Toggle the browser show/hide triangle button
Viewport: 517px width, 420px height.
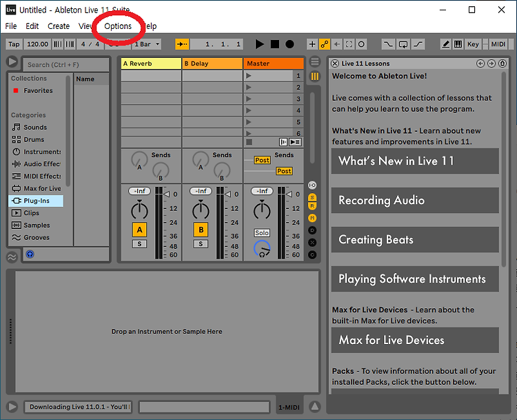pos(12,61)
